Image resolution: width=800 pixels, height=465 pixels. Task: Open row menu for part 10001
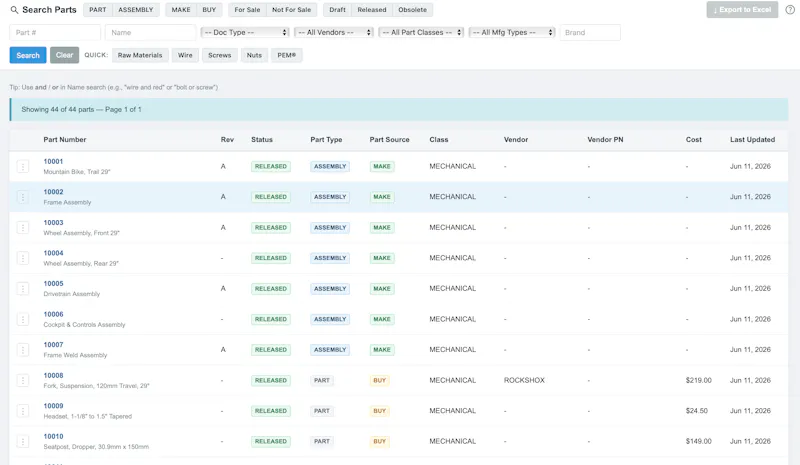click(x=23, y=166)
